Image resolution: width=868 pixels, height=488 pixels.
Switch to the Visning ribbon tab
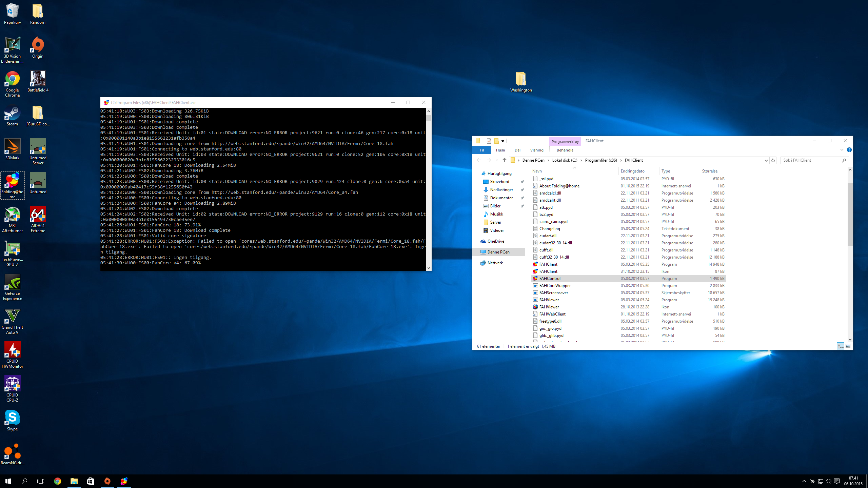tap(537, 150)
